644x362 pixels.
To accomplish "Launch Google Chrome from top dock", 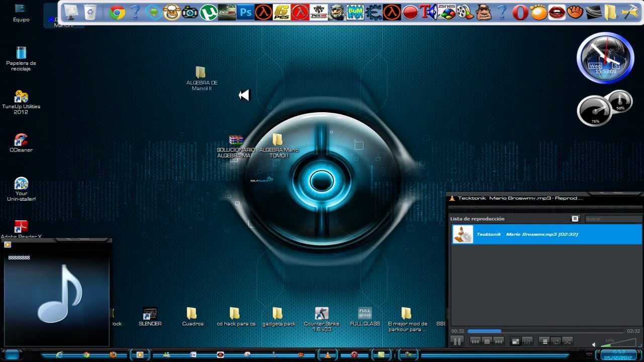I will tap(117, 12).
